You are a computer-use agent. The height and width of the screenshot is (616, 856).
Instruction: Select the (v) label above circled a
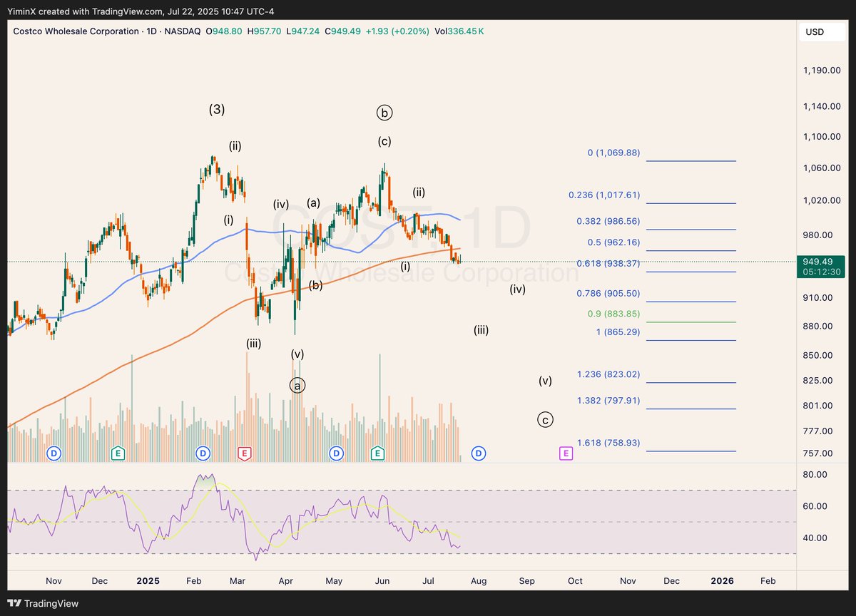[x=297, y=354]
